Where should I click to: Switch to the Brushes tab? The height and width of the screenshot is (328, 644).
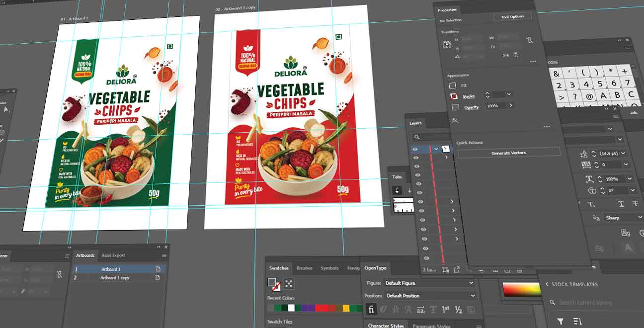click(x=304, y=268)
